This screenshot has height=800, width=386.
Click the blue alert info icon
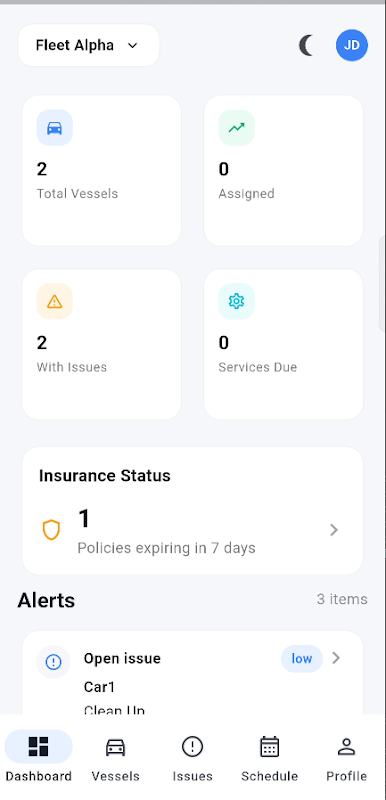54,662
